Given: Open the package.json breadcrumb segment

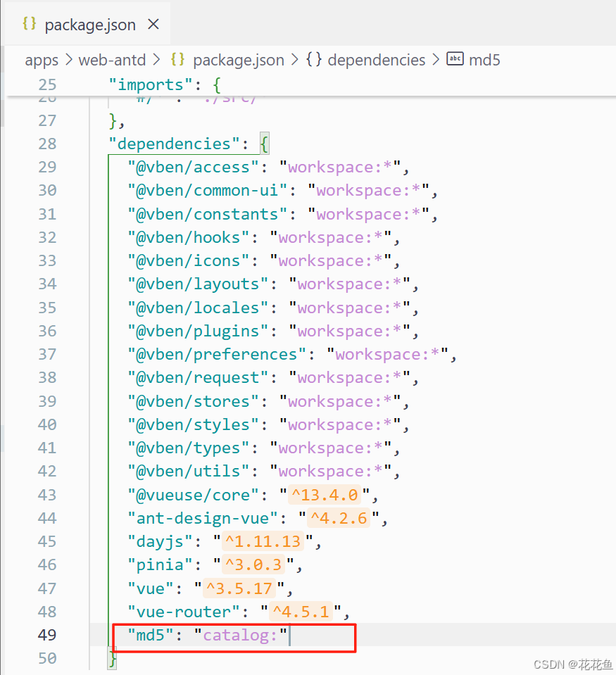Looking at the screenshot, I should 239,60.
